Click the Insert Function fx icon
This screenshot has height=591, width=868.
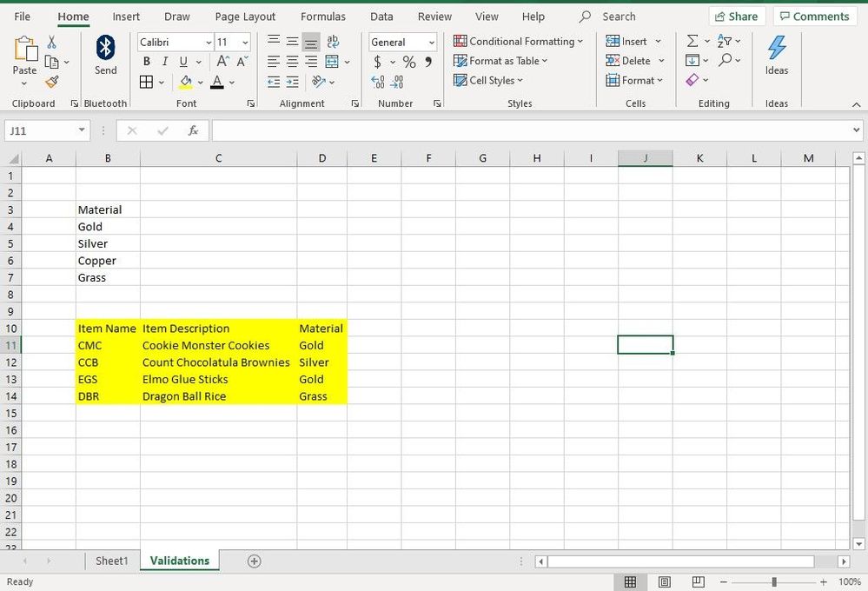click(x=193, y=130)
